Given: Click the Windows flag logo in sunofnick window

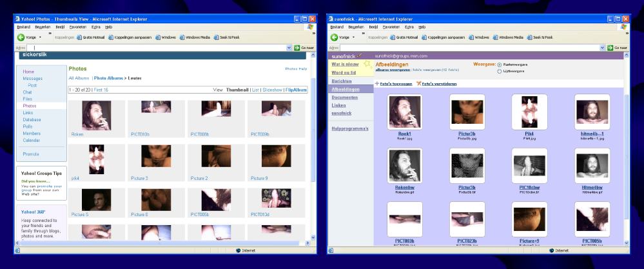Looking at the screenshot, I should [x=624, y=26].
